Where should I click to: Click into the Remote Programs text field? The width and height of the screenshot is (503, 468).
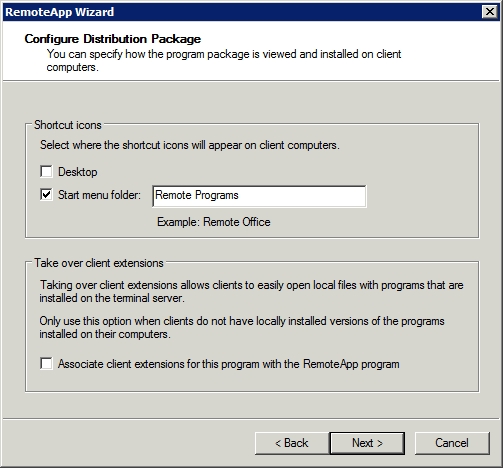click(x=259, y=196)
